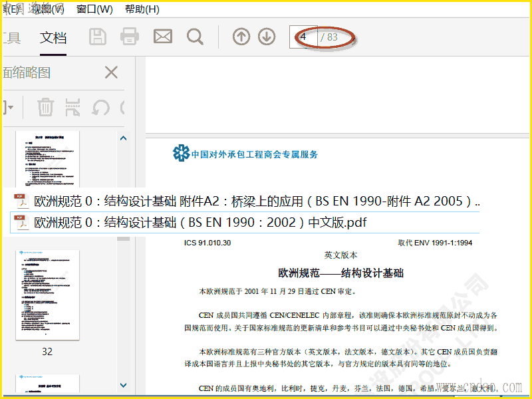The height and width of the screenshot is (399, 532).
Task: Switch to the 文档 tab
Action: coord(53,37)
